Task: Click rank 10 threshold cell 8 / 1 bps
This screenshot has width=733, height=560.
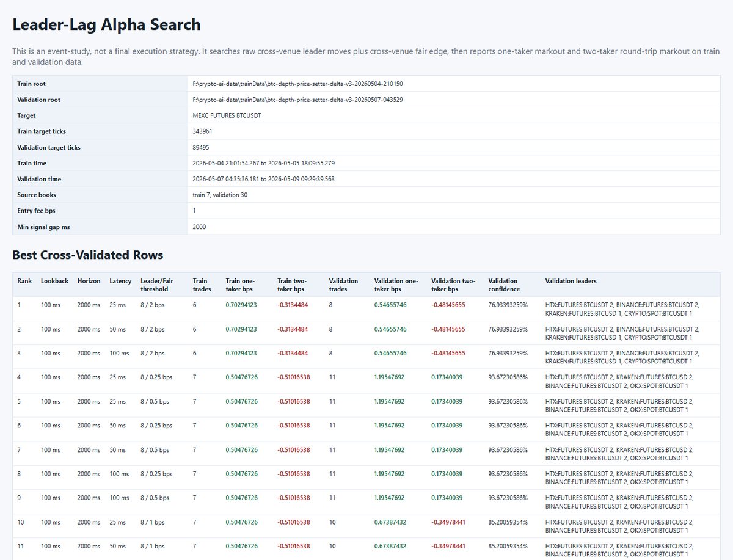Action: 153,522
